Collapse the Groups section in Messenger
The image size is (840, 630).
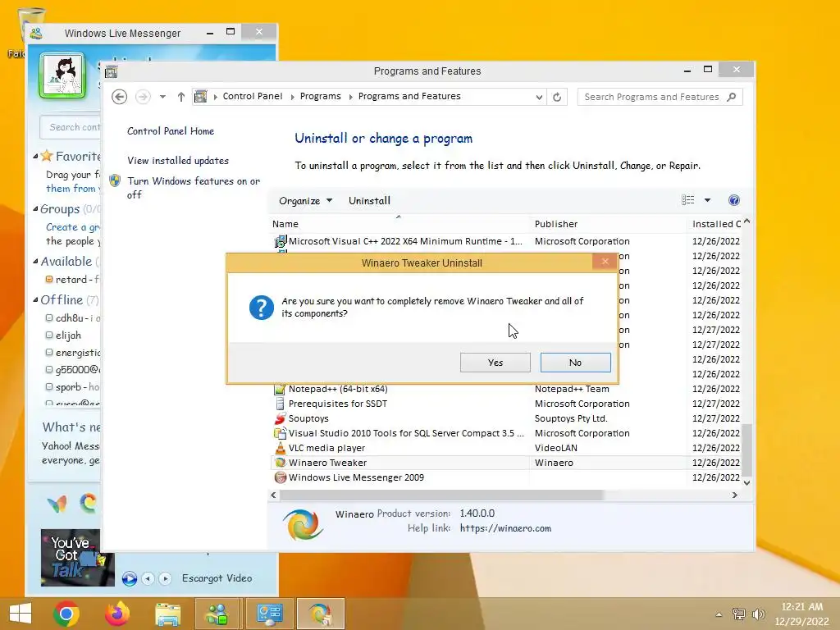coord(35,209)
